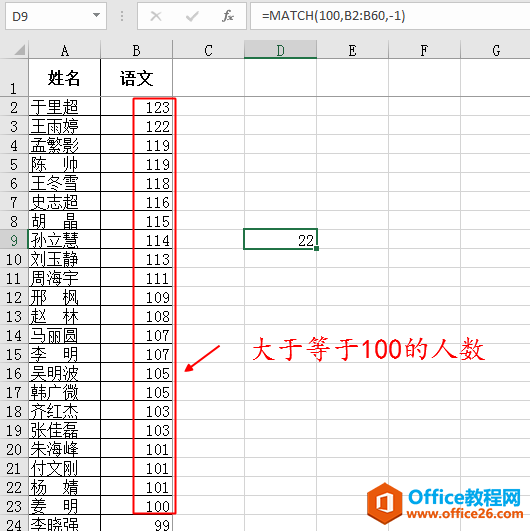Click inside the MATCH formula bar text
Screen dimensions: 530x531
pos(333,16)
